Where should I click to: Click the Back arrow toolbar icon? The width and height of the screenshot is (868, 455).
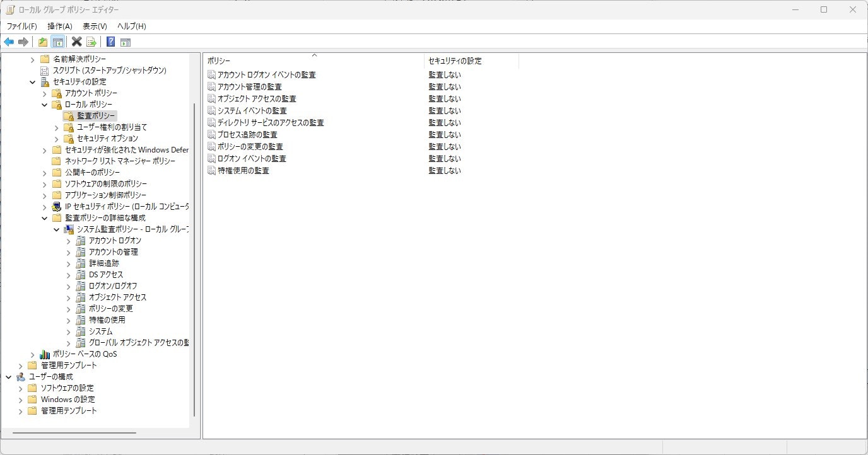tap(9, 42)
